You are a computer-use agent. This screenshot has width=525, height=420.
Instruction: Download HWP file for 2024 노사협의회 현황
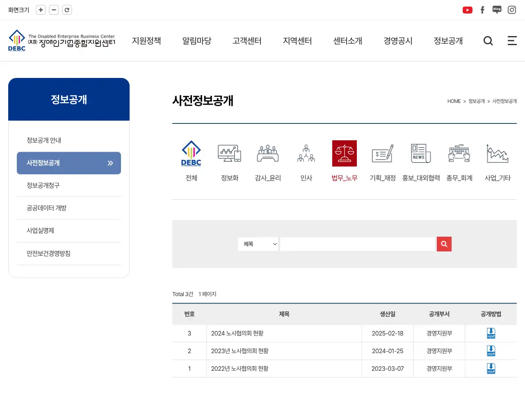click(x=491, y=333)
